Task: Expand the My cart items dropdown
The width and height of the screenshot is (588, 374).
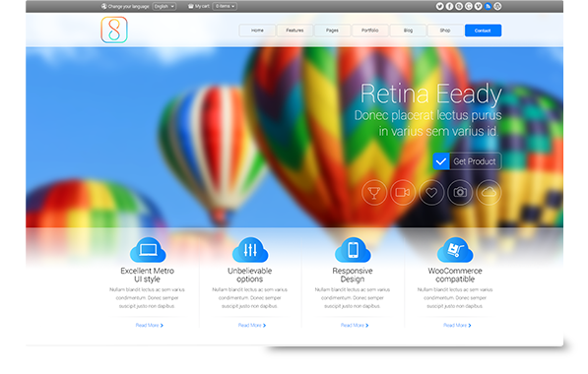Action: point(225,6)
